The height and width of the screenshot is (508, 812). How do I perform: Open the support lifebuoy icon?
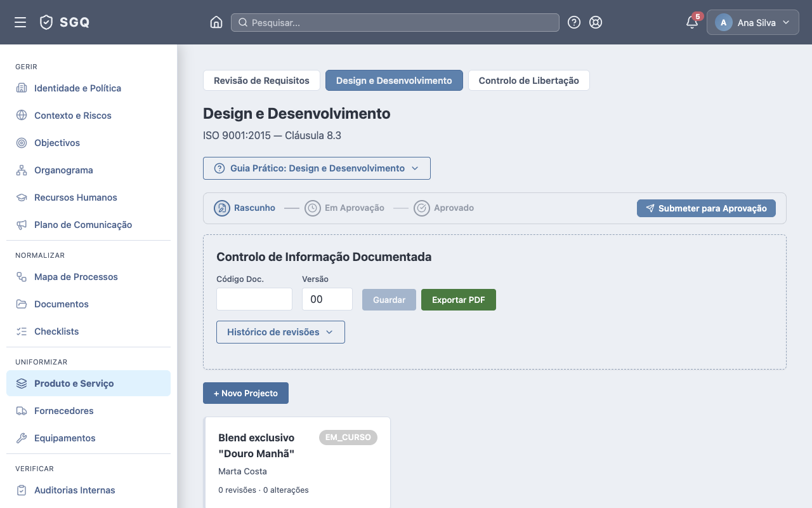[x=596, y=22]
